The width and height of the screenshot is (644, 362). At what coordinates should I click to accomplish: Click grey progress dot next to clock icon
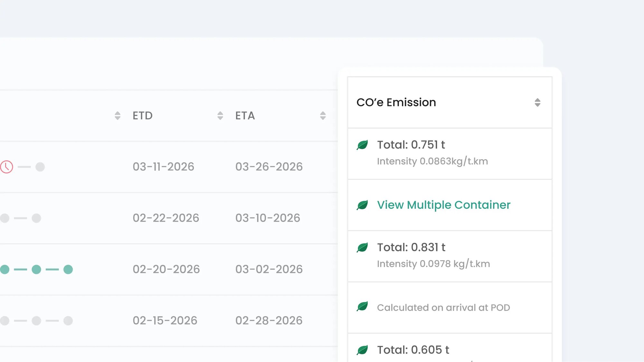[x=40, y=167]
